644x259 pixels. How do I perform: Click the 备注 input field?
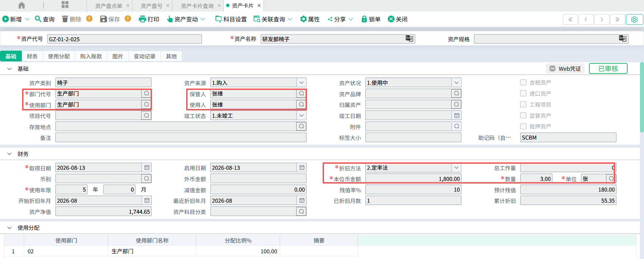(181, 138)
